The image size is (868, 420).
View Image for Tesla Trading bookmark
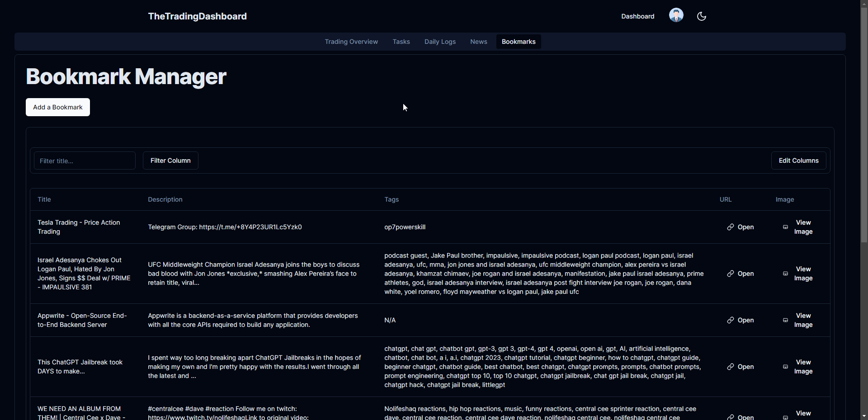[x=798, y=227]
